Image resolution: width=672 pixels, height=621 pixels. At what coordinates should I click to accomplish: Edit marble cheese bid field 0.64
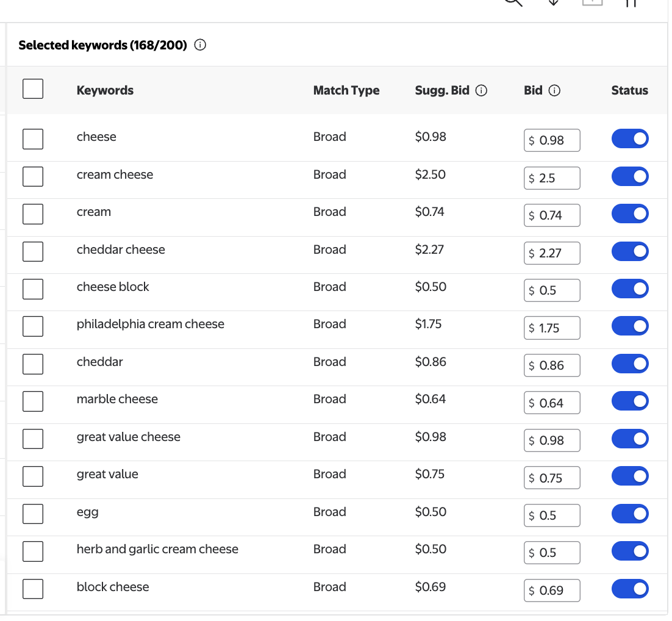(x=552, y=403)
